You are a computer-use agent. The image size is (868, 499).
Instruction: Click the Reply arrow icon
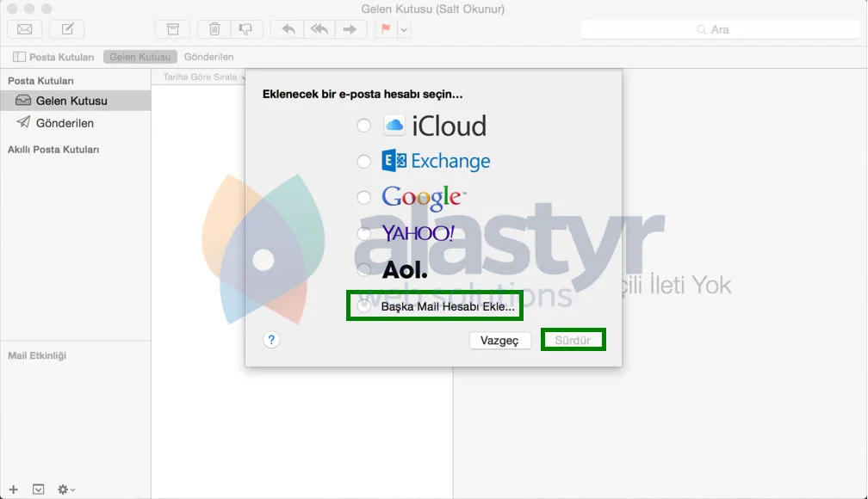(287, 28)
